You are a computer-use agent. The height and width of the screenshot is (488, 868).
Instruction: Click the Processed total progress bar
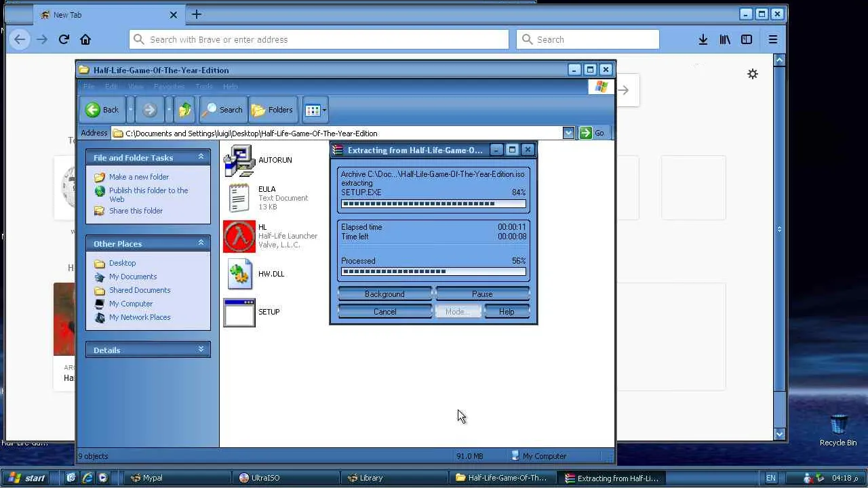click(433, 272)
